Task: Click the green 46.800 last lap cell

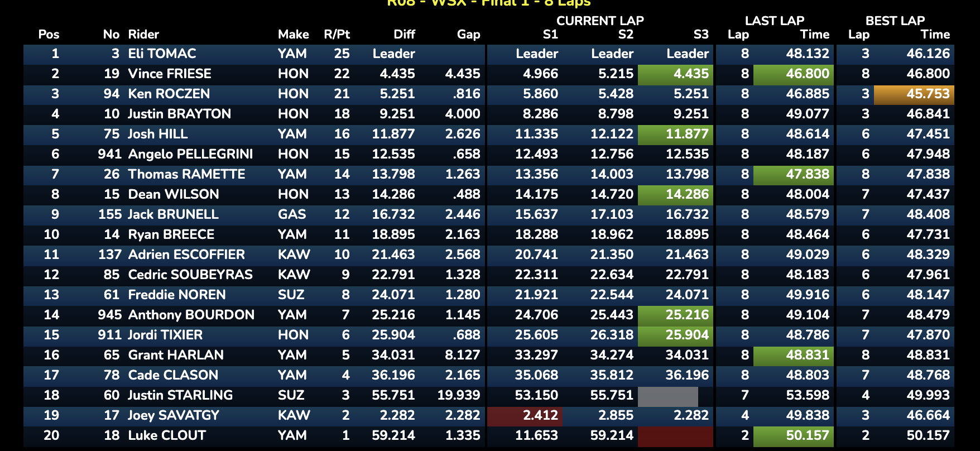Action: click(x=793, y=74)
